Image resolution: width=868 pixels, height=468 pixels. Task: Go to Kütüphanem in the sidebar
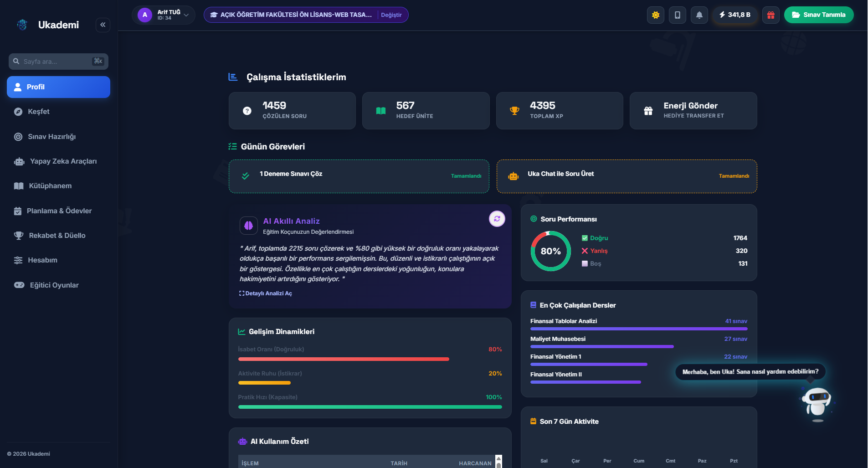click(x=58, y=186)
